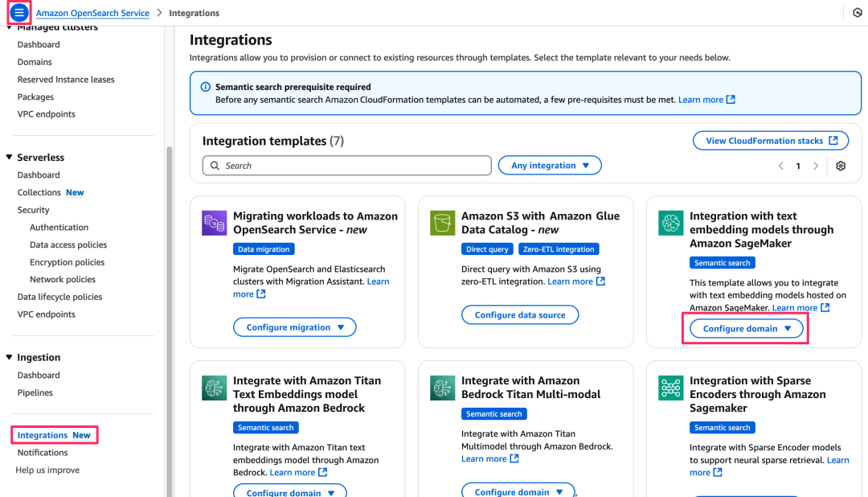Collapse the Managed clusters section

click(x=10, y=27)
